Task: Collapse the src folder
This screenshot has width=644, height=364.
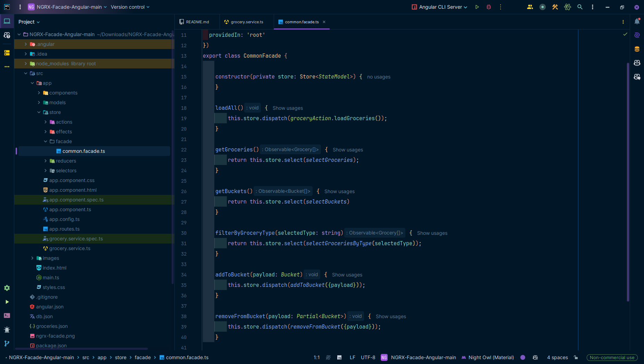Action: 26,73
